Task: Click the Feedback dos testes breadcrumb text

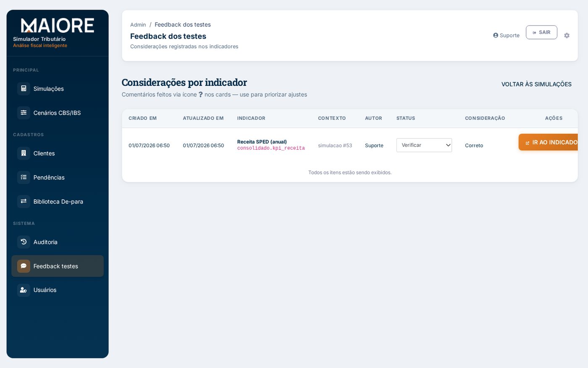Action: [183, 25]
